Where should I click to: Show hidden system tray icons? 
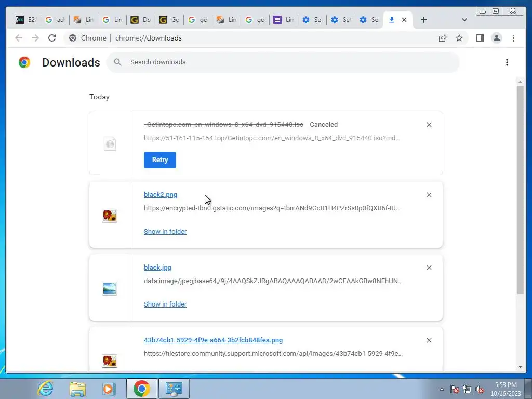pyautogui.click(x=442, y=389)
